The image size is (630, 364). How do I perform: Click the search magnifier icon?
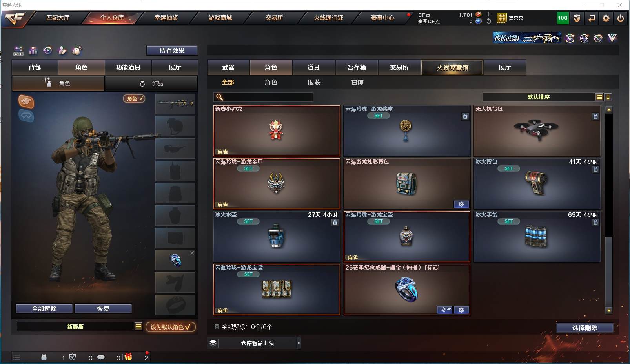(x=220, y=97)
